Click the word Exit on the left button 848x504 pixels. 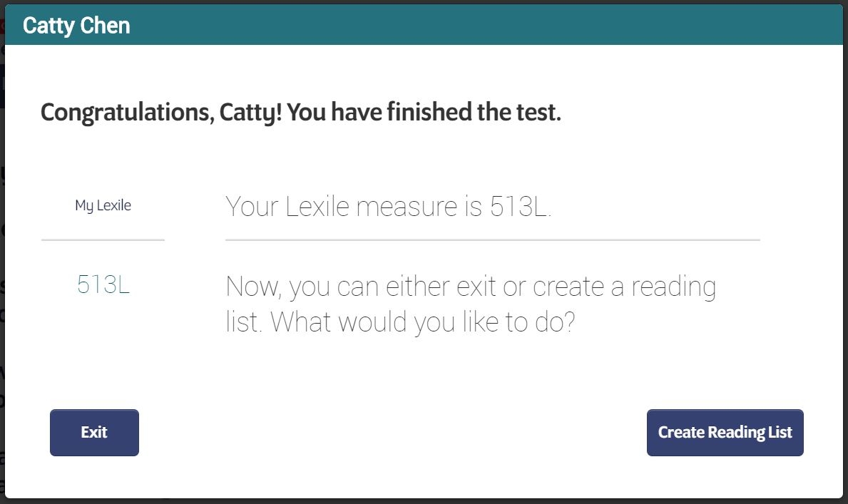pos(94,433)
